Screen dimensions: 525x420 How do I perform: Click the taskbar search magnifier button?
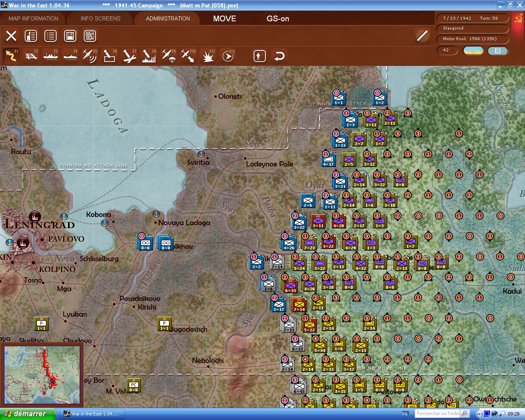coord(465,413)
